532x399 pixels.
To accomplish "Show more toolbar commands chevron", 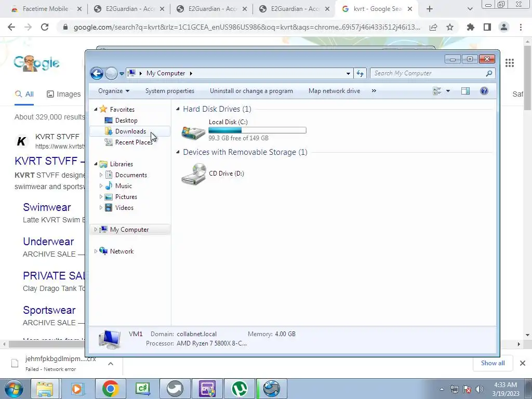I will [x=374, y=91].
